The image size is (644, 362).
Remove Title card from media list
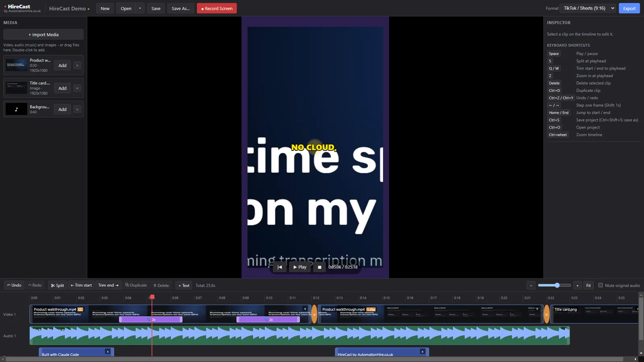pos(77,88)
